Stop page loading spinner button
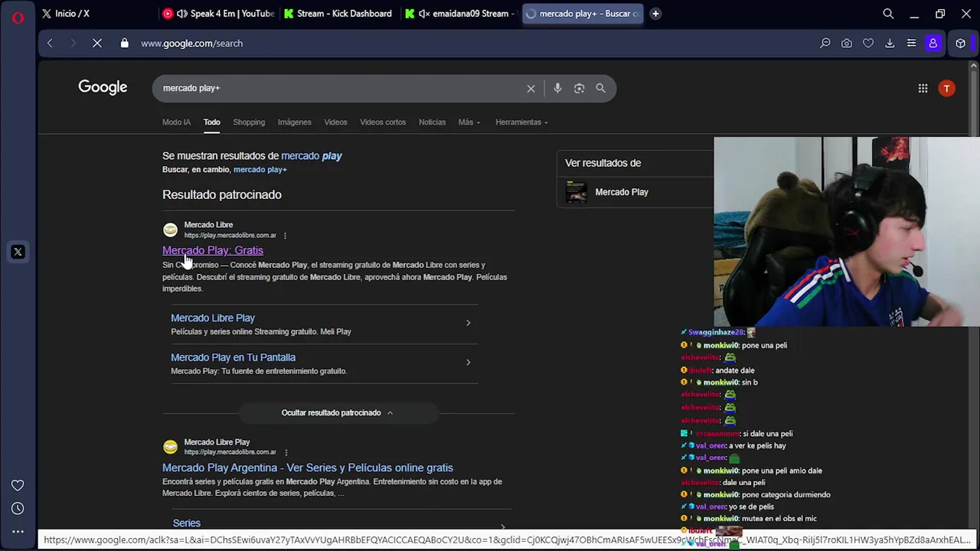The width and height of the screenshot is (980, 551). pyautogui.click(x=97, y=44)
